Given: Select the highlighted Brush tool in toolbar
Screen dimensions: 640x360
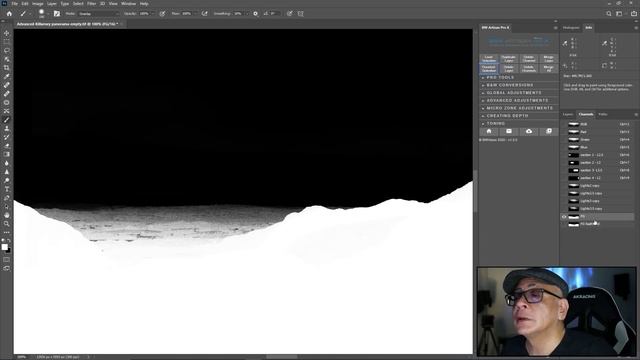Looking at the screenshot, I should point(7,120).
